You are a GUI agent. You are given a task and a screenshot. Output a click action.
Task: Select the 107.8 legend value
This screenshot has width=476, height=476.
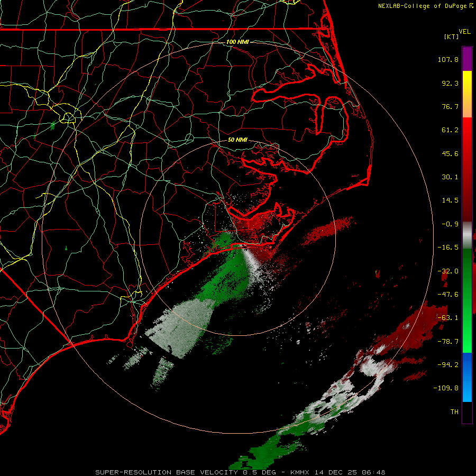pos(448,59)
